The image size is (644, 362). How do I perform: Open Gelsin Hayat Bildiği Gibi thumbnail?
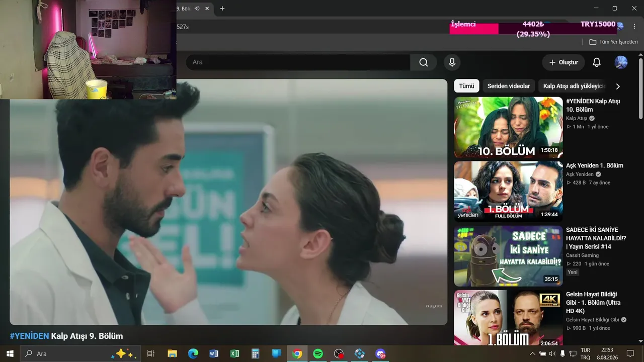[508, 318]
